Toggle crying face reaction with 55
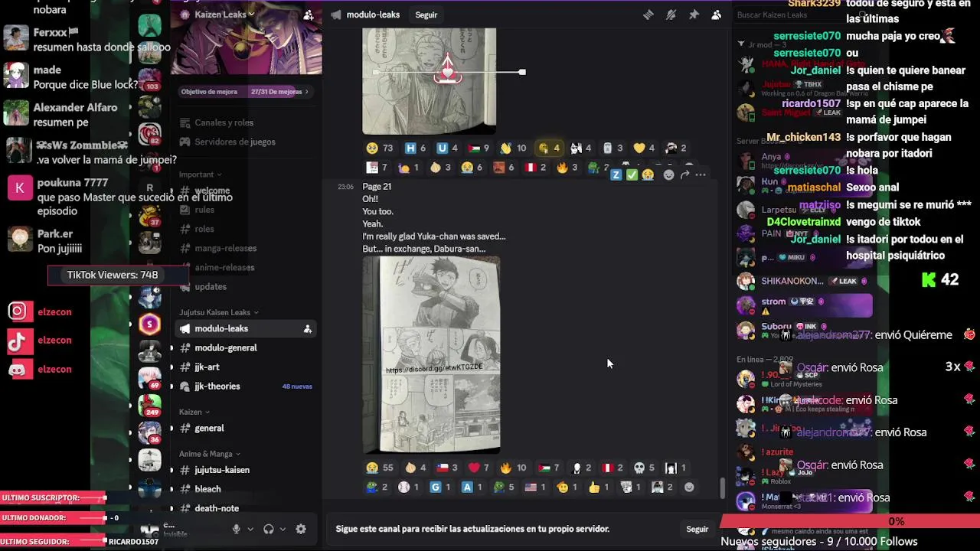The width and height of the screenshot is (980, 551). coord(379,468)
